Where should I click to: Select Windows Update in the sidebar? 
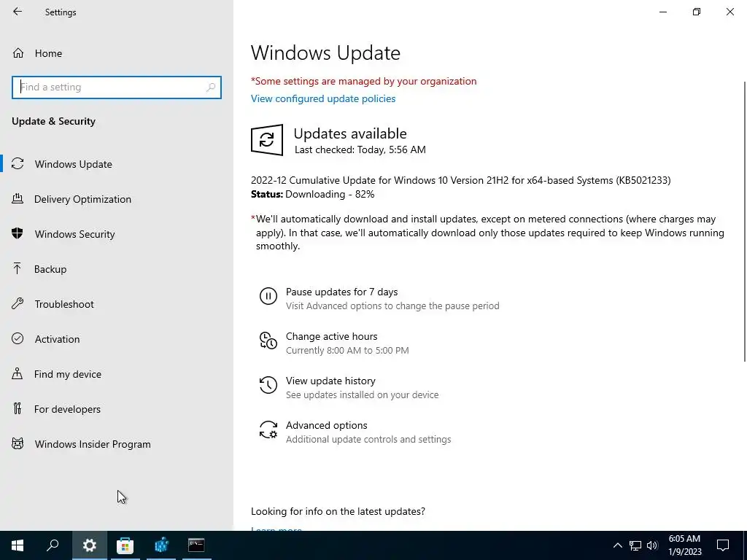click(x=117, y=164)
